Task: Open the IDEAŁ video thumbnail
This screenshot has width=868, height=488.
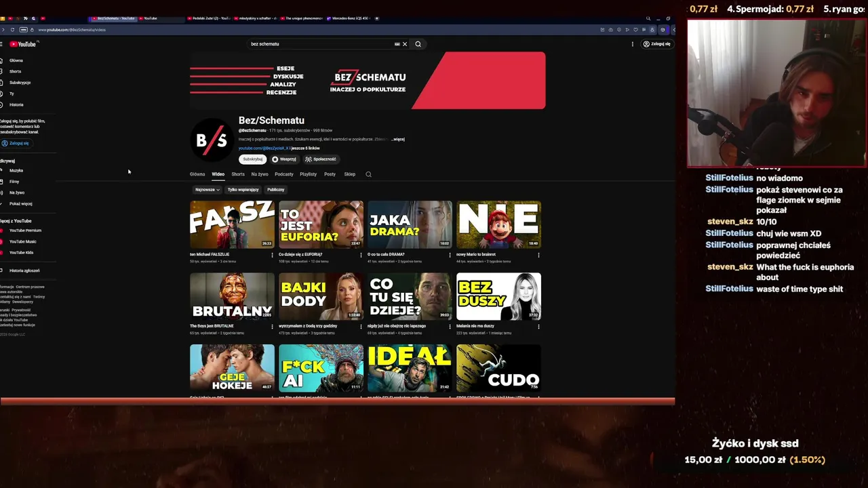Action: pos(410,368)
